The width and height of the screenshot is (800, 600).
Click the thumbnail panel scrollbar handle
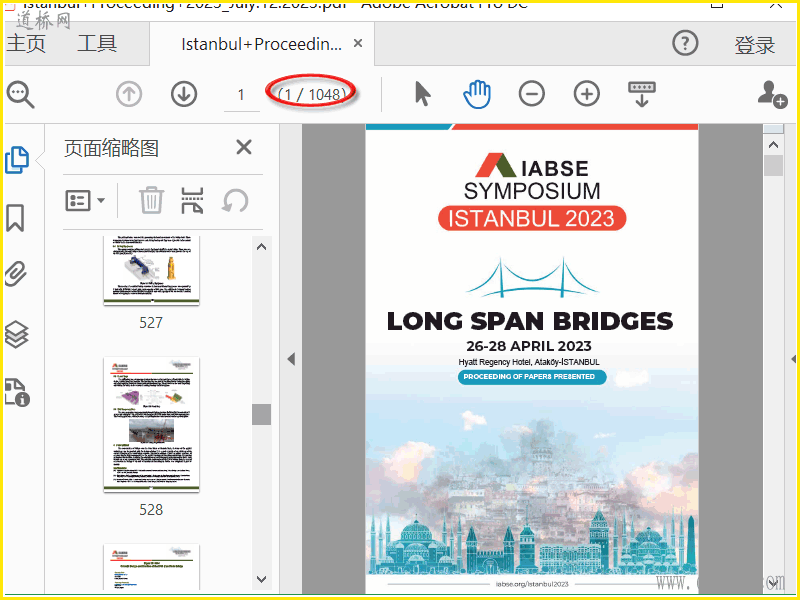(262, 414)
